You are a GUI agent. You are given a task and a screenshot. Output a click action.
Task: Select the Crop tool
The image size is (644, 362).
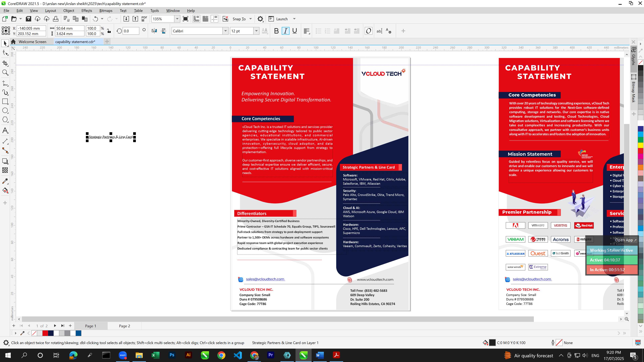coord(5,63)
